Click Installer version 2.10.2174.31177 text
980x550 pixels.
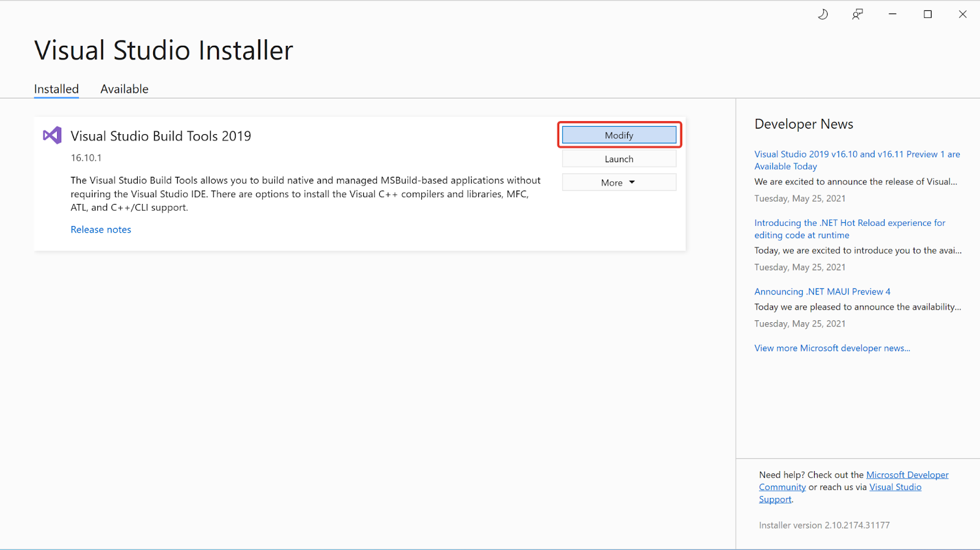[824, 526]
